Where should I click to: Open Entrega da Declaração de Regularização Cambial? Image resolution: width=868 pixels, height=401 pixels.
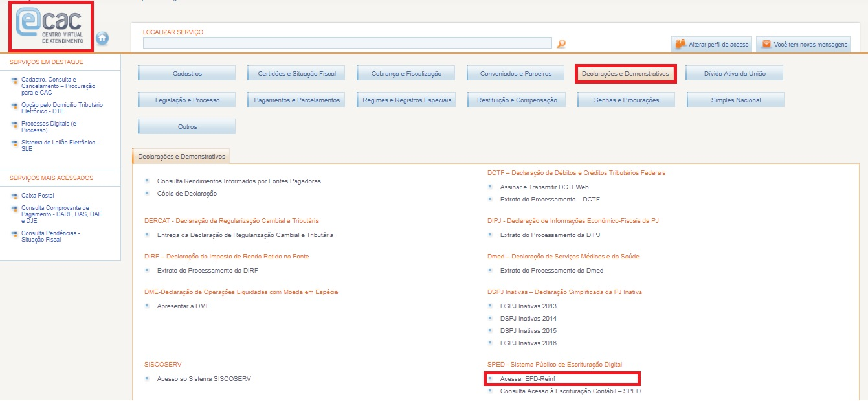[245, 235]
